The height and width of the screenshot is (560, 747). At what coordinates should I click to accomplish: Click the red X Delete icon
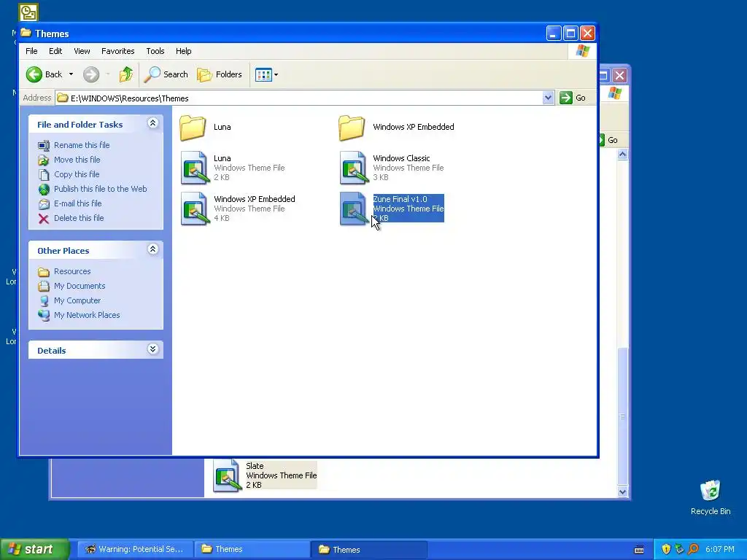[x=44, y=218]
